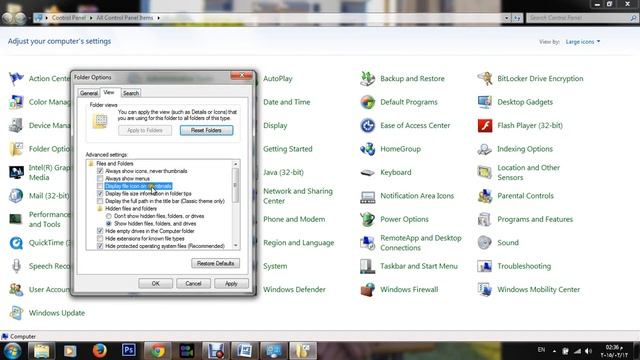
Task: Uncheck Display file size information in folder tips
Action: (100, 193)
